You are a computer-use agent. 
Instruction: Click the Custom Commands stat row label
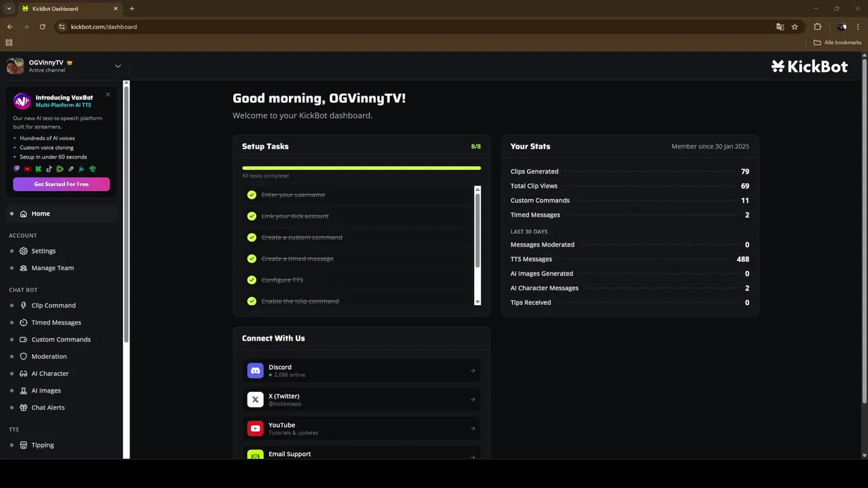(540, 201)
